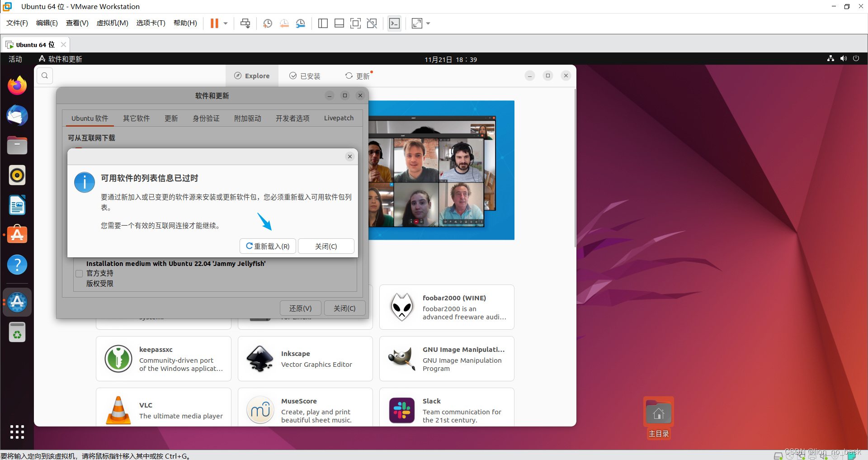868x460 pixels.
Task: Open the Show Applications grid
Action: 17,432
